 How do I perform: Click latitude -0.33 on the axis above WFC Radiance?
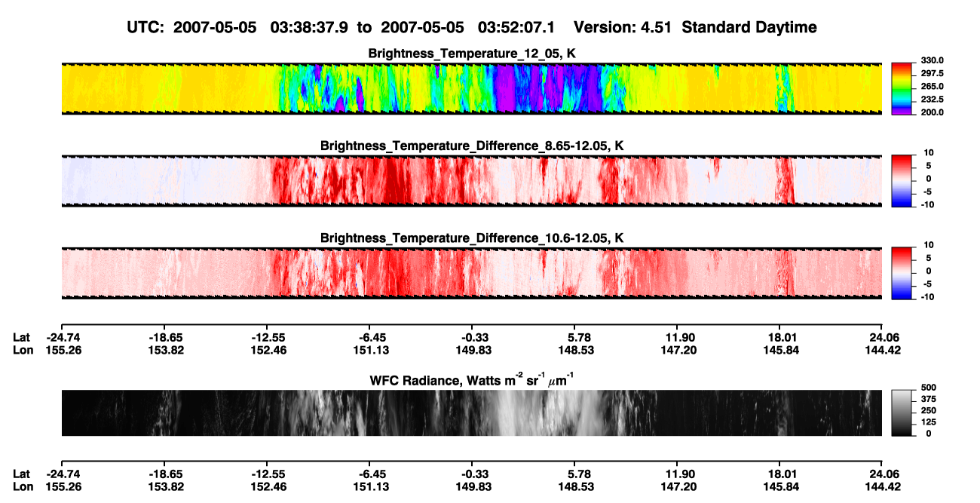point(473,337)
